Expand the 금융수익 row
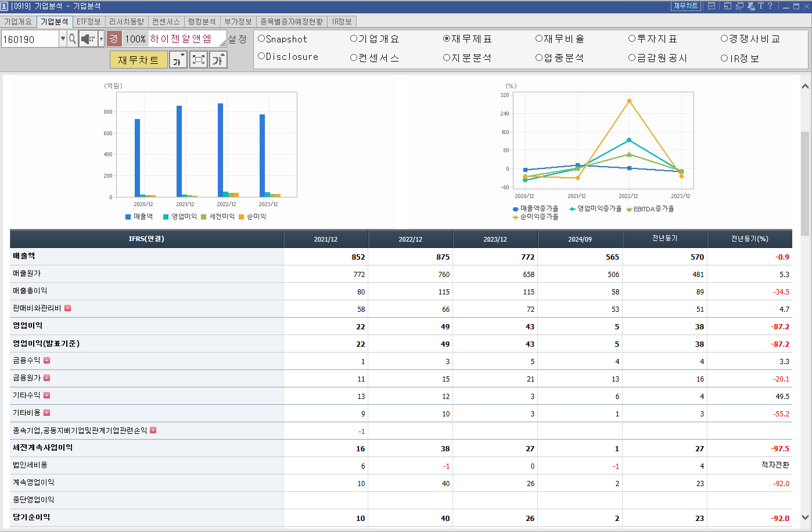Image resolution: width=812 pixels, height=532 pixels. (x=47, y=361)
